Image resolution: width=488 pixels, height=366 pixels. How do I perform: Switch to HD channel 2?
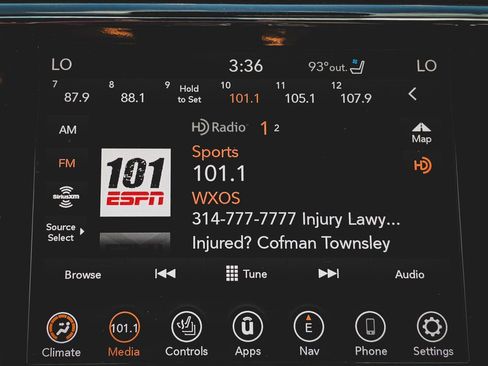click(x=277, y=128)
